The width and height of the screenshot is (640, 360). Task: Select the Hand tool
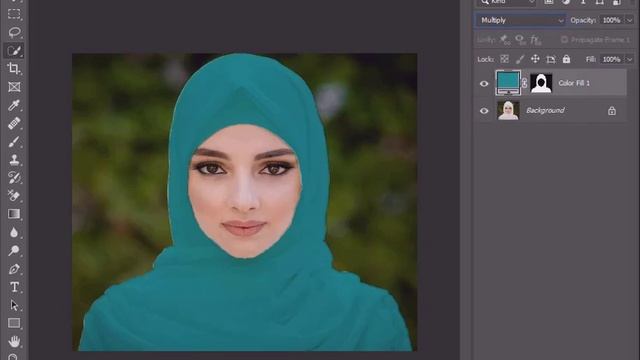click(x=14, y=341)
